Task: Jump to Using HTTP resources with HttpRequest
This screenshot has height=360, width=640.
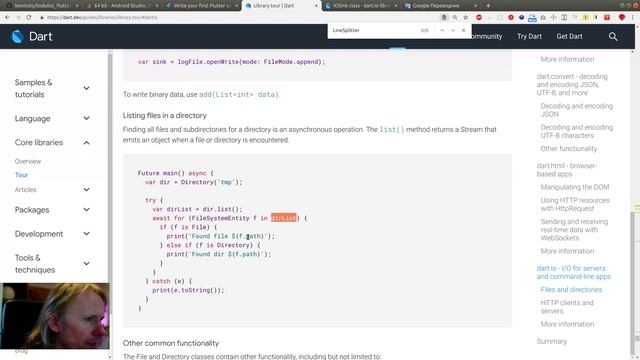Action: [575, 204]
